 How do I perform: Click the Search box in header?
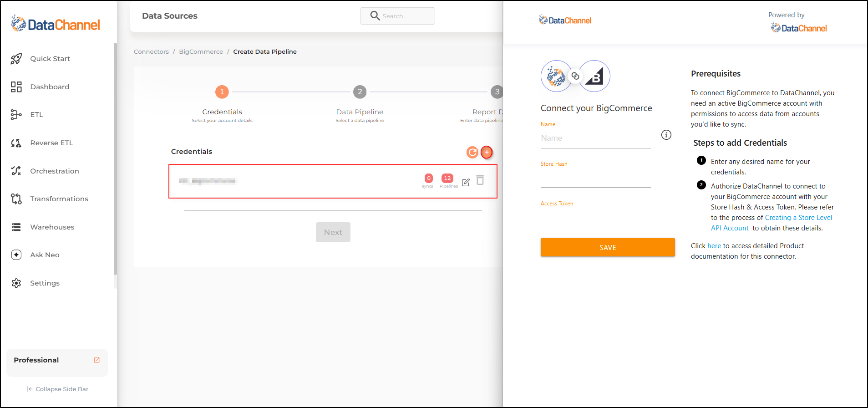pos(397,16)
